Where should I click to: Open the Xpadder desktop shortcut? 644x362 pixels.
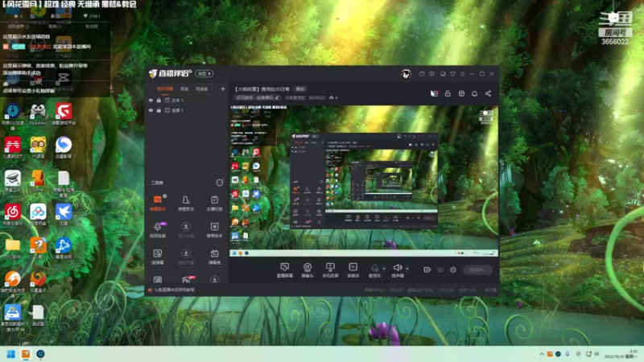coord(38,114)
